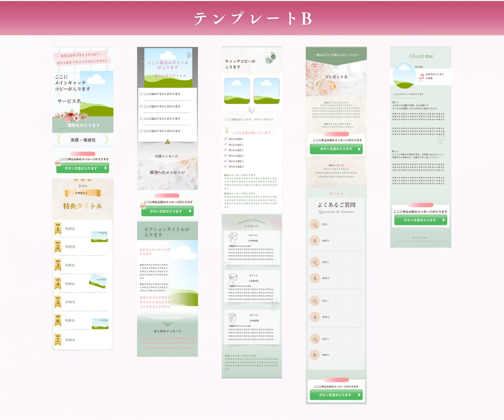The image size is (504, 420).
Task: Click the green ボタン文言 button in About me mockup
Action: pos(421,220)
